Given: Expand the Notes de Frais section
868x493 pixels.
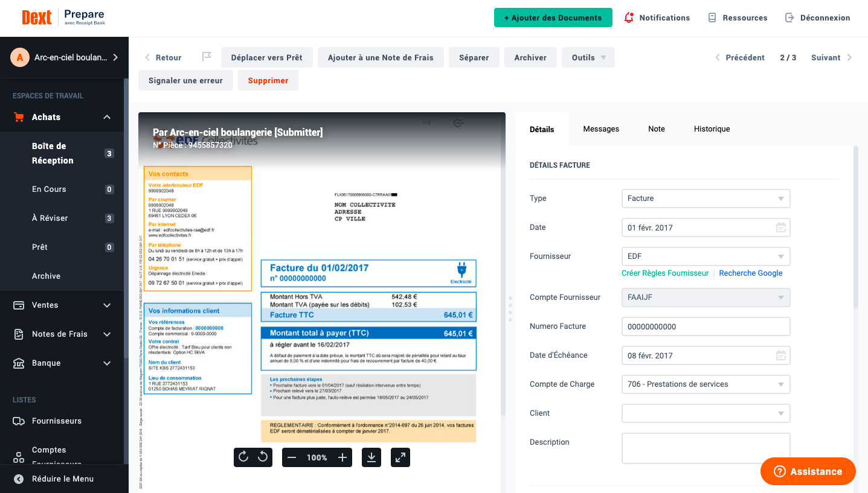Looking at the screenshot, I should (107, 334).
